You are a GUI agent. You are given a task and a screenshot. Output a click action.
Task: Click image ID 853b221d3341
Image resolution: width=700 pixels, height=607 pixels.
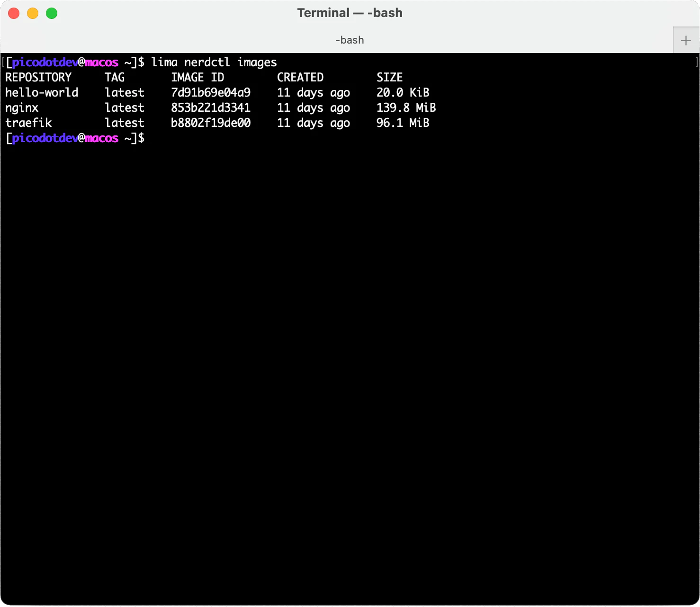point(211,107)
